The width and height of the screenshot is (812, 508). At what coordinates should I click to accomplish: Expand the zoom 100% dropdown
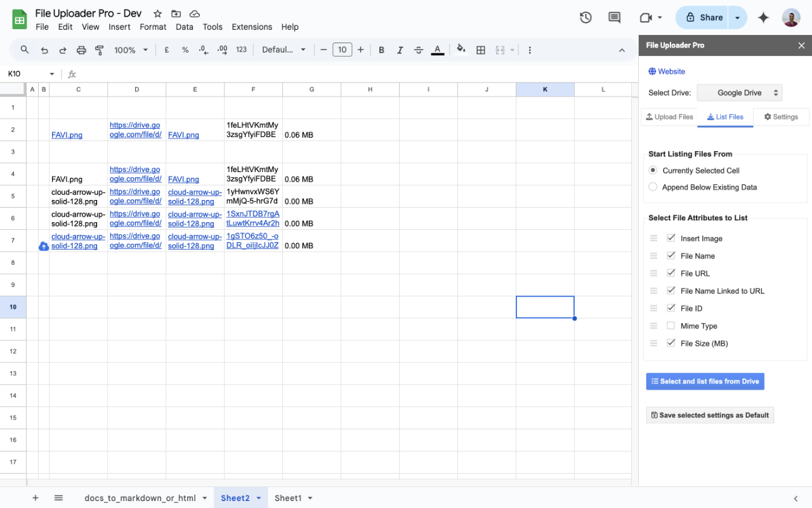click(131, 50)
